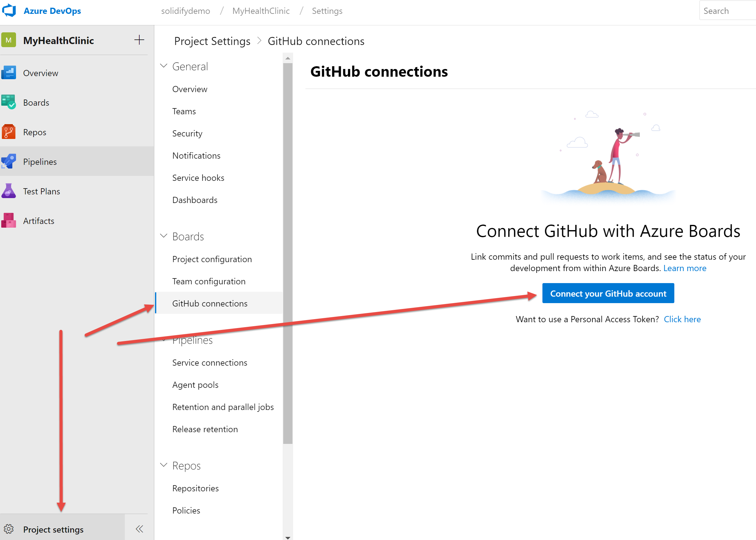This screenshot has width=756, height=540.
Task: Open the Repos hub icon in sidebar
Action: click(x=9, y=132)
